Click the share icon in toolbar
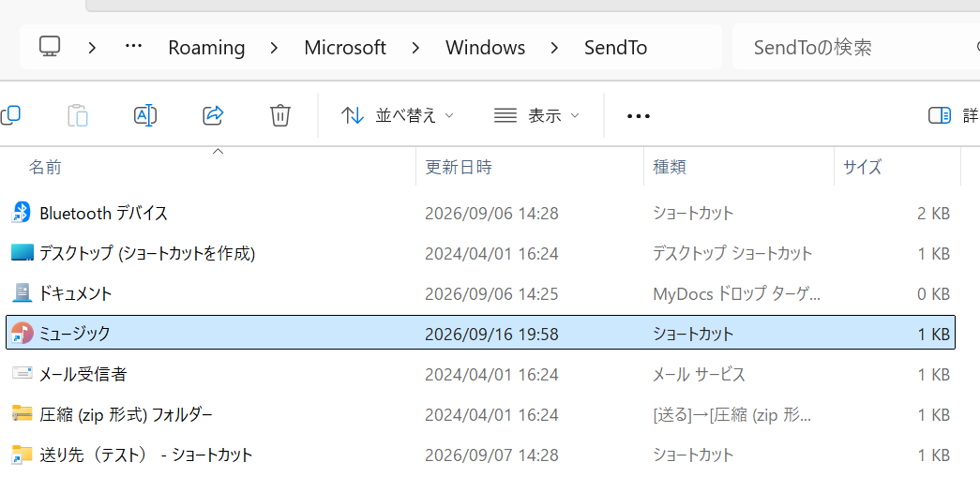980x492 pixels. click(x=213, y=115)
